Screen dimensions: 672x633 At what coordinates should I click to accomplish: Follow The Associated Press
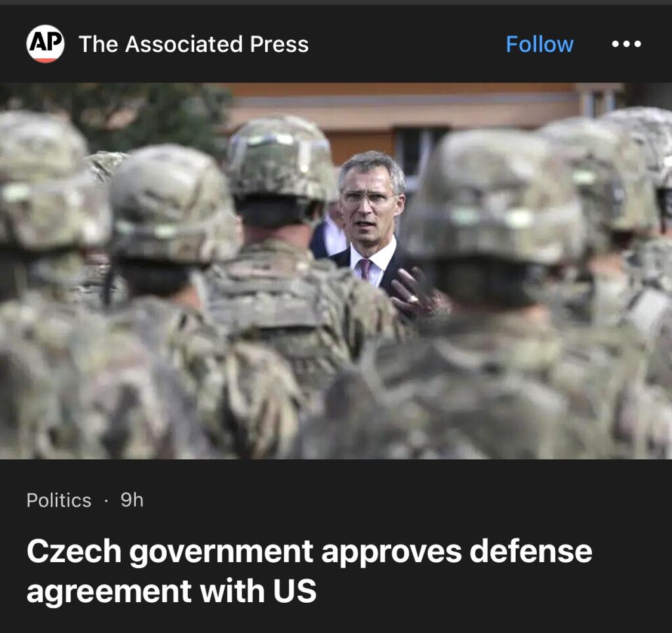539,44
